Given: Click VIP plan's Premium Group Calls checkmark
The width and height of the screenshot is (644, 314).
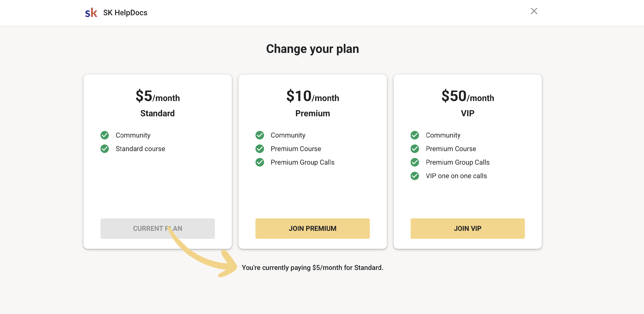Looking at the screenshot, I should point(415,162).
